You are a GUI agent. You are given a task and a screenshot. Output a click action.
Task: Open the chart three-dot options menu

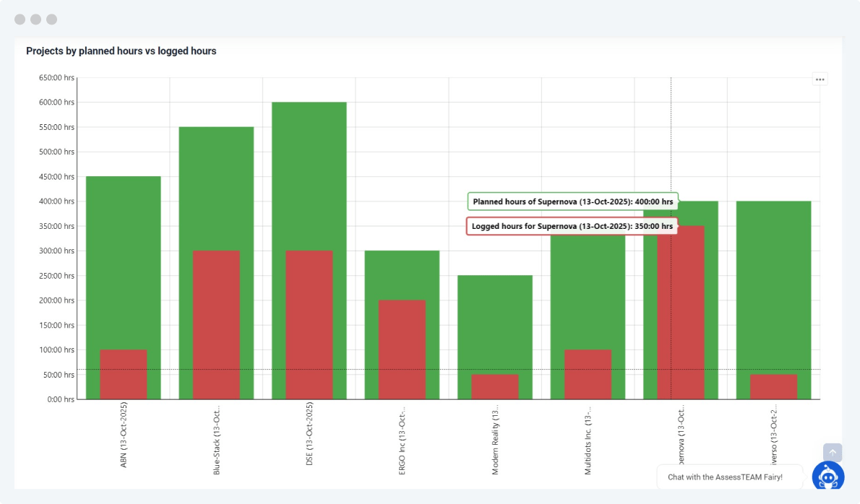(x=820, y=79)
